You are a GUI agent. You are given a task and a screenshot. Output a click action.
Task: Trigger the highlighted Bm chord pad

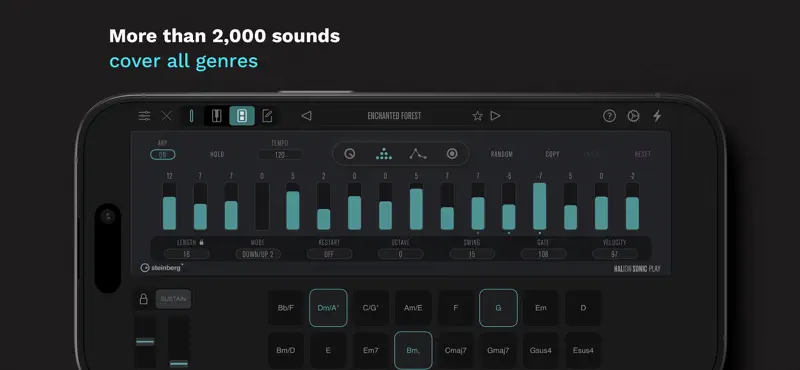coord(413,351)
